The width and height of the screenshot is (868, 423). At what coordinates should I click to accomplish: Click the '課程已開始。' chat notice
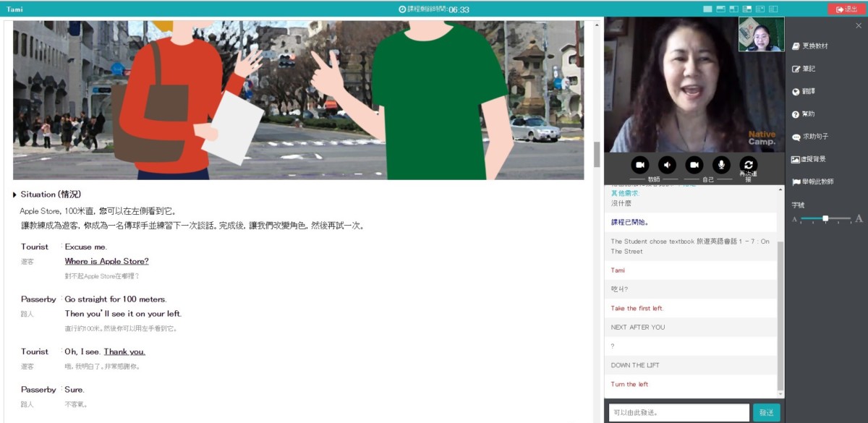tap(629, 222)
